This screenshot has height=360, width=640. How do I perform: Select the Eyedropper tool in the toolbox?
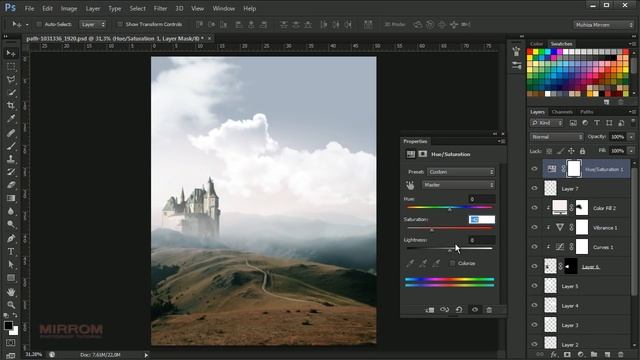coord(11,119)
